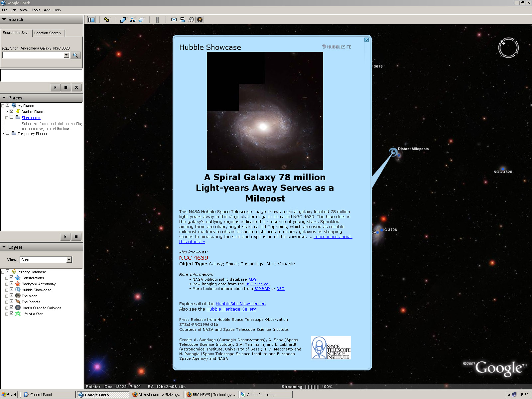Expand The Planets layer node
Screen dimensions: 532x399
click(7, 302)
